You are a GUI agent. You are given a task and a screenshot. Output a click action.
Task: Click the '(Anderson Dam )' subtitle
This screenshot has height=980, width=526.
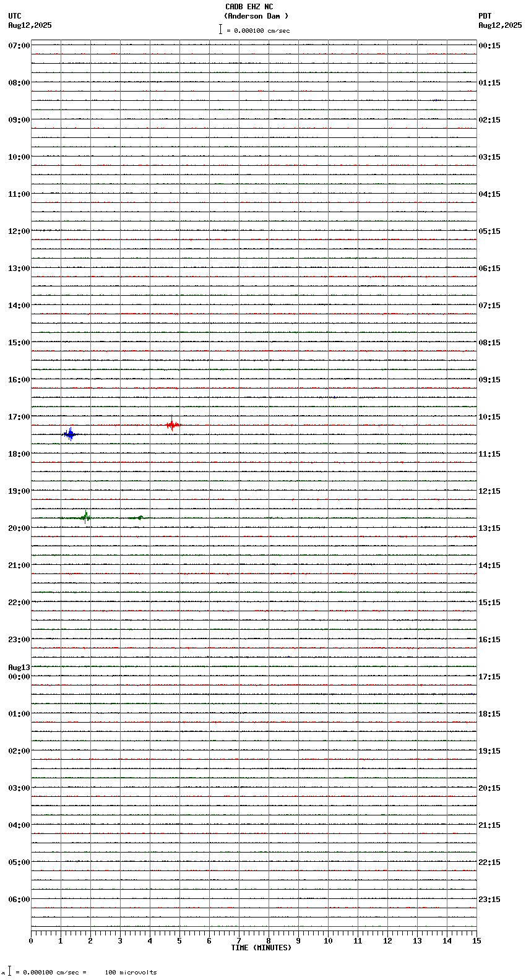pyautogui.click(x=256, y=16)
